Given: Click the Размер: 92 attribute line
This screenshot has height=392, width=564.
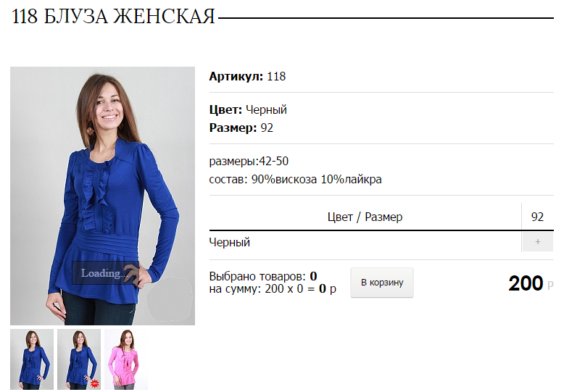Looking at the screenshot, I should pyautogui.click(x=241, y=128).
